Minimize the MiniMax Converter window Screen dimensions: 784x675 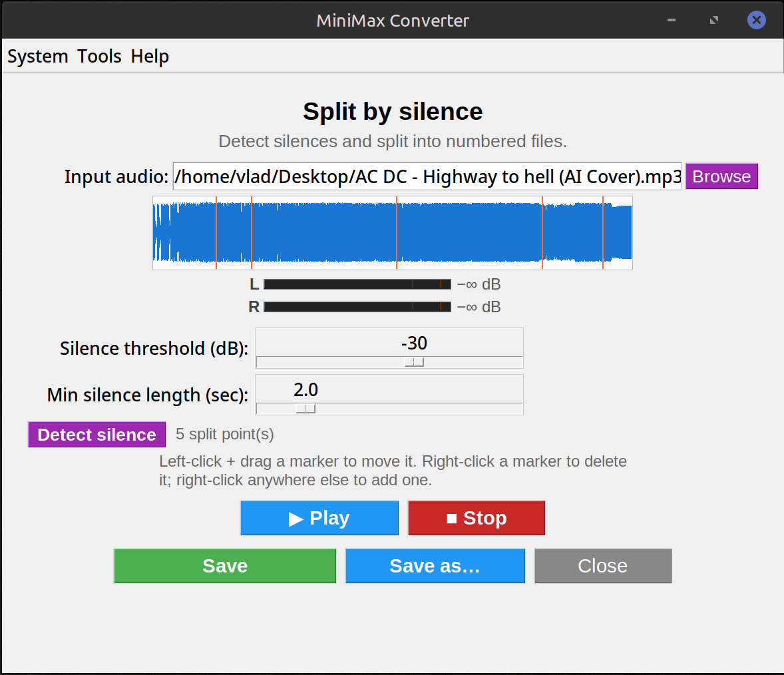672,20
